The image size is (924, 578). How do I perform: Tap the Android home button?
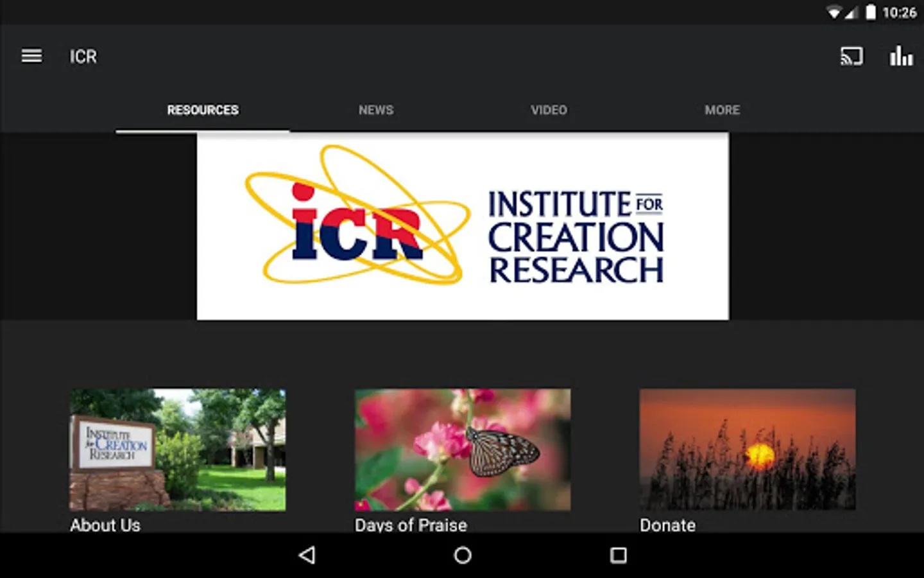(463, 555)
